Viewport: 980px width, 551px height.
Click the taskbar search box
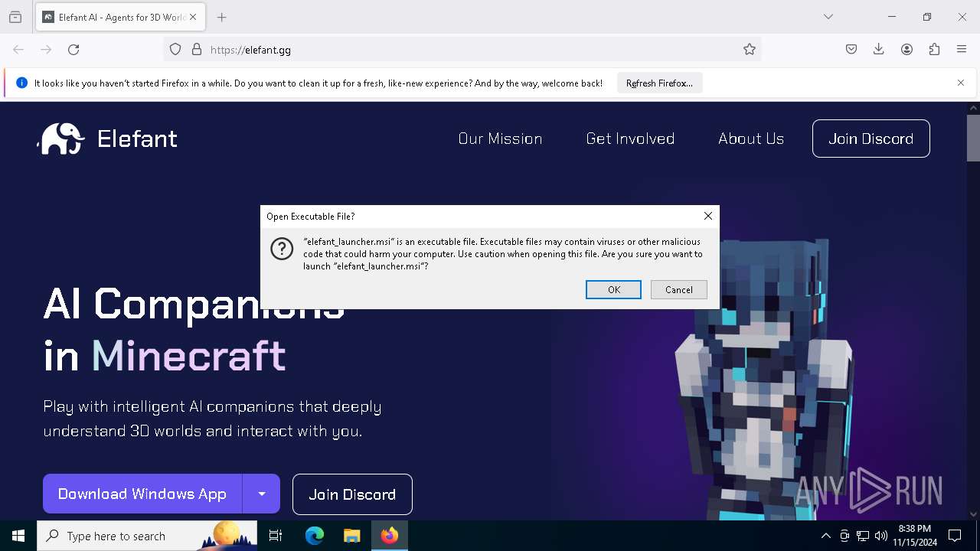[147, 536]
